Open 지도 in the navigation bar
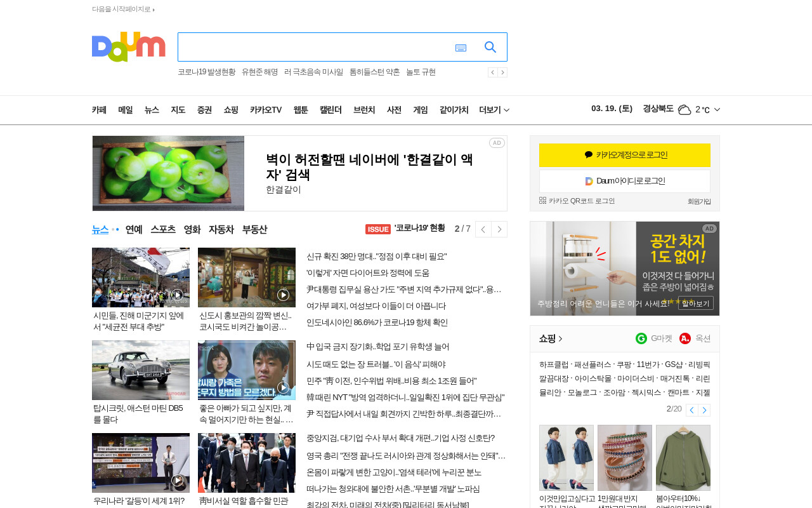This screenshot has height=508, width=812. pos(178,110)
